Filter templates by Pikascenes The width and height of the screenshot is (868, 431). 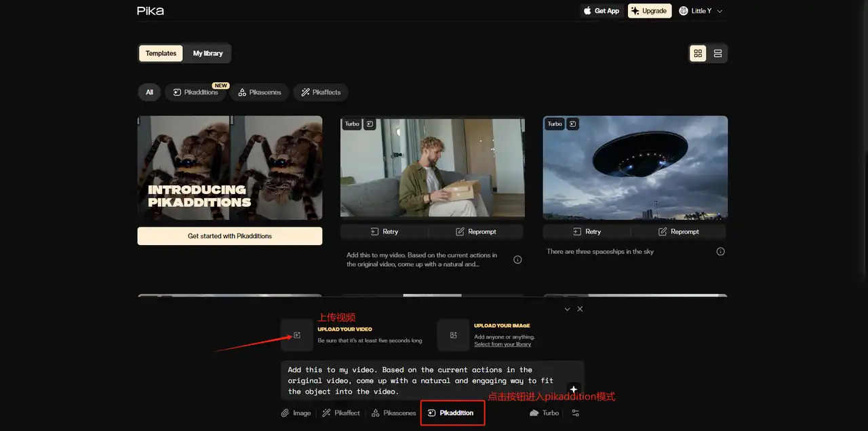click(260, 92)
